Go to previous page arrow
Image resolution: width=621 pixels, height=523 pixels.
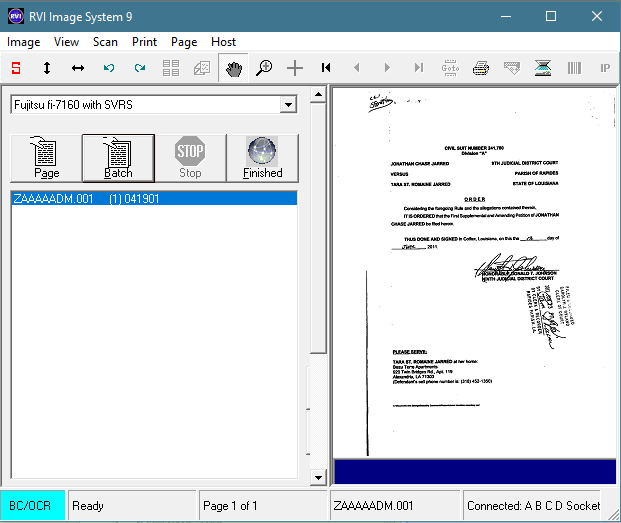coord(356,68)
